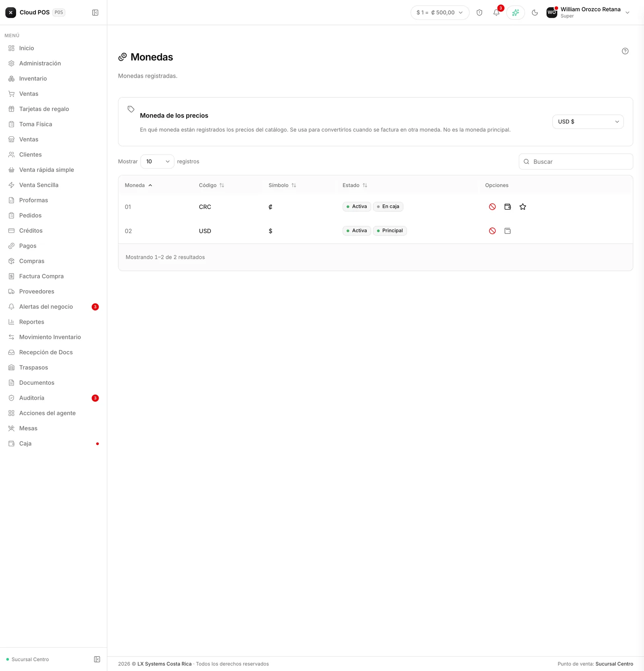Screen dimensions: 644x671
Task: Open Inventario menu item
Action: pos(54,78)
